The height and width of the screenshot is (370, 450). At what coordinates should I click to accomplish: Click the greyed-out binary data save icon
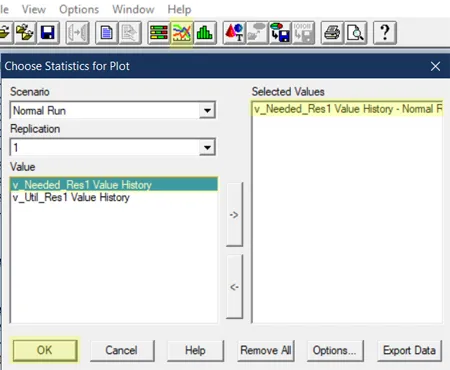click(303, 33)
